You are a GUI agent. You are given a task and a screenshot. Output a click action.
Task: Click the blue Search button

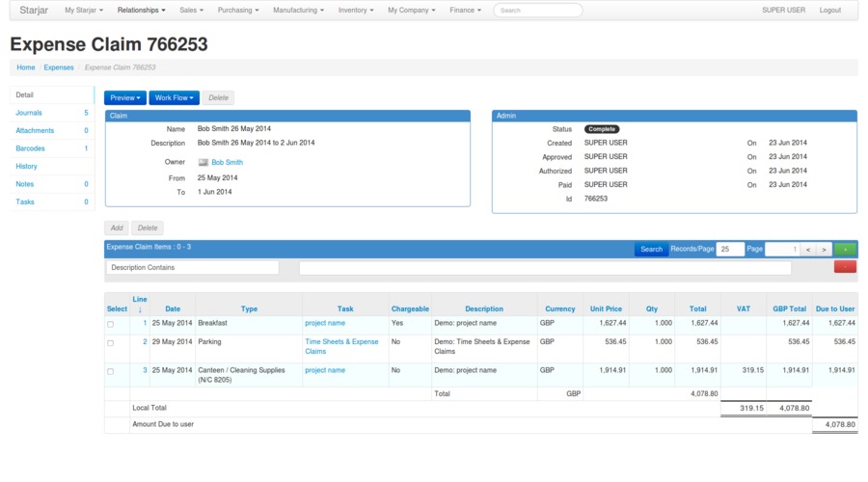pyautogui.click(x=651, y=249)
